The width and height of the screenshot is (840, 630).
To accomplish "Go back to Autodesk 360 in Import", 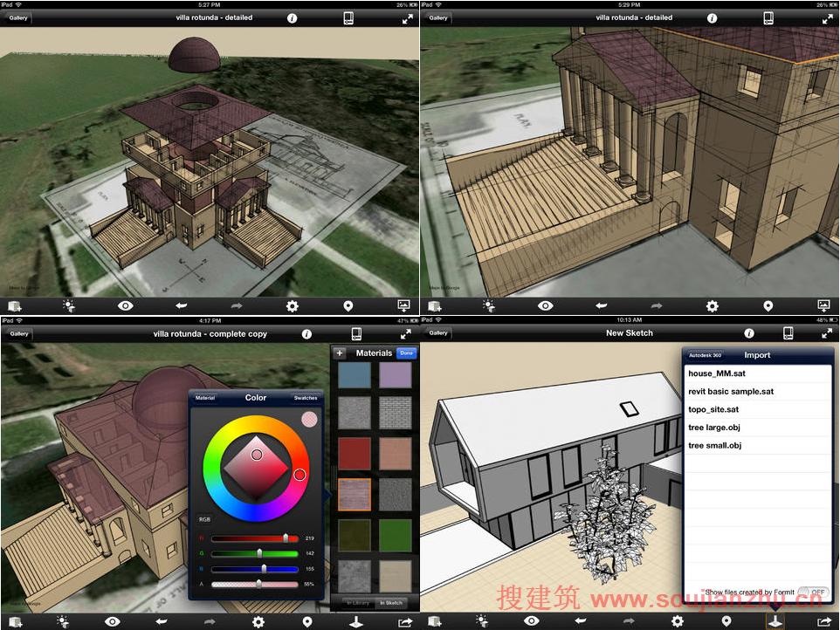I will [x=705, y=355].
